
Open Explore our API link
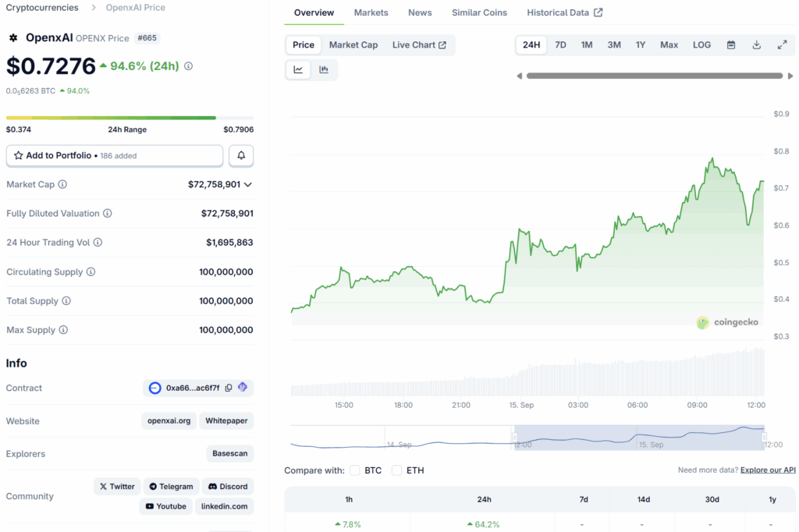pos(768,470)
